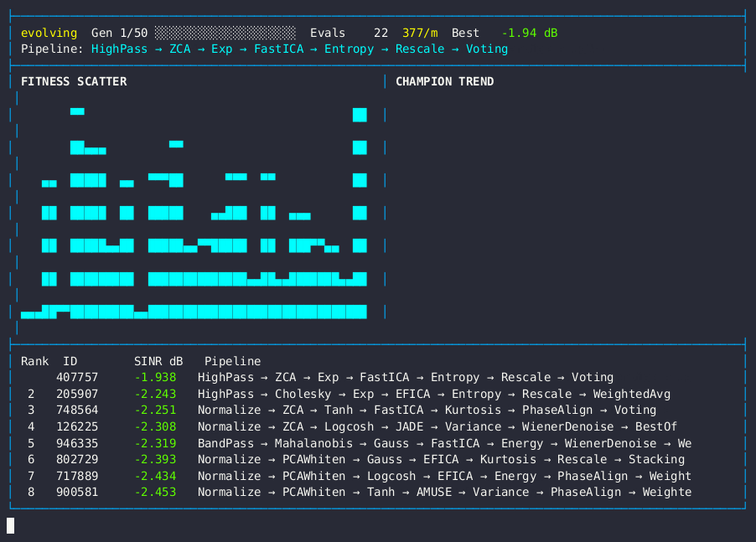Click the generation progress bar
The width and height of the screenshot is (756, 542).
pos(225,33)
